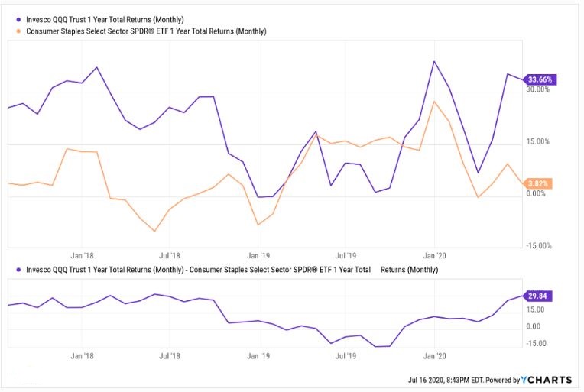Click the 33.66% QQQ value flag

540,79
